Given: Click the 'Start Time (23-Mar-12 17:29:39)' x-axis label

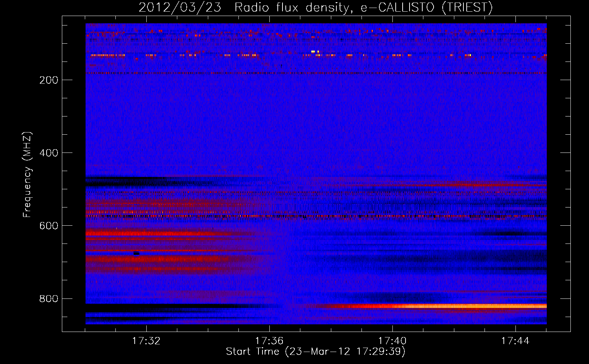Looking at the screenshot, I should click(x=316, y=352).
